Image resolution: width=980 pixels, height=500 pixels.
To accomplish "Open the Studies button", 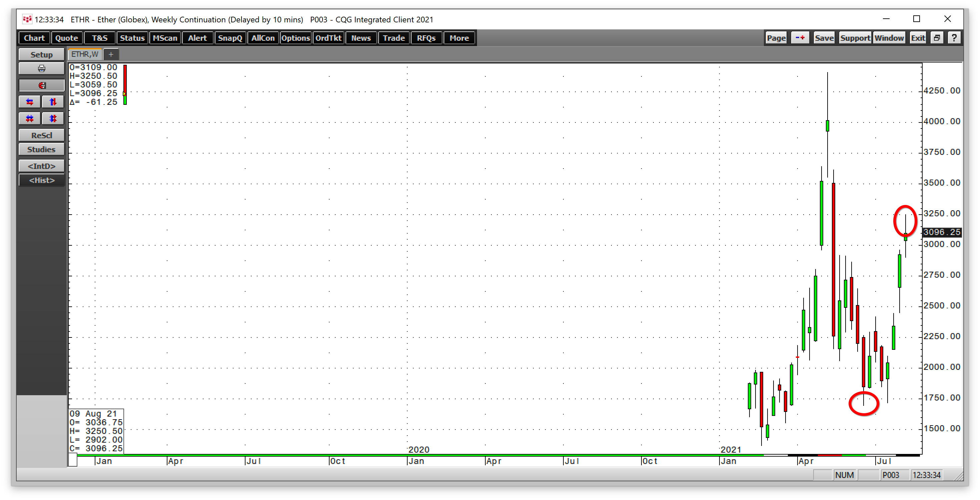I will tap(41, 149).
